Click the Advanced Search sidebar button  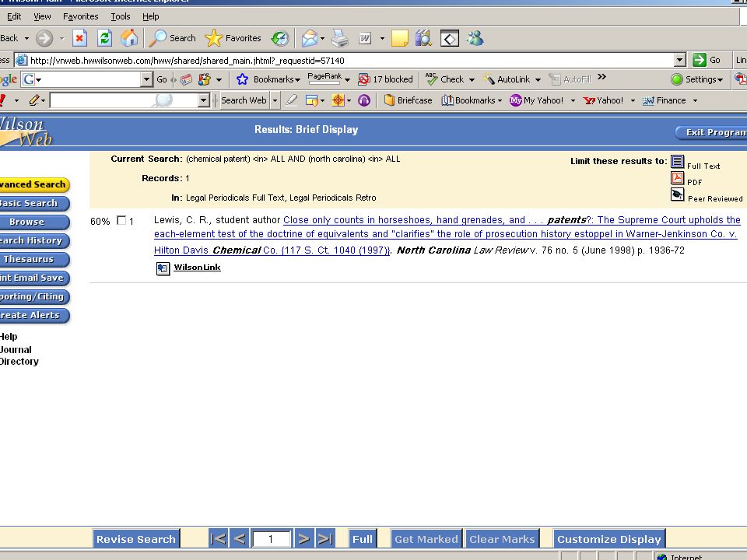click(x=33, y=184)
